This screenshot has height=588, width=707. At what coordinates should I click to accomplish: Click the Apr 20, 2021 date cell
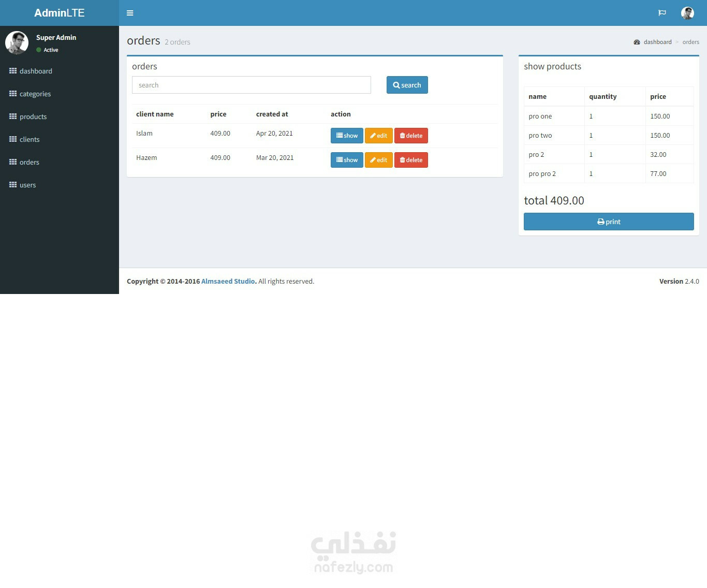pos(274,133)
